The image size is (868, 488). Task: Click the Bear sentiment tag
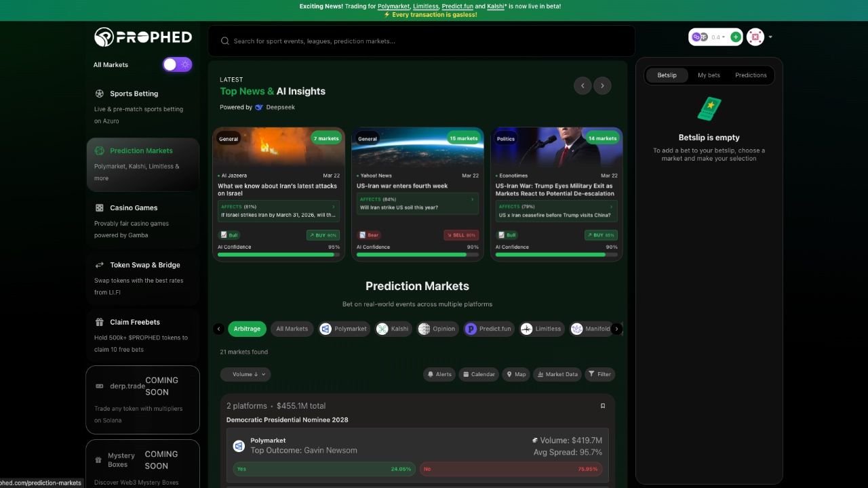(x=369, y=235)
